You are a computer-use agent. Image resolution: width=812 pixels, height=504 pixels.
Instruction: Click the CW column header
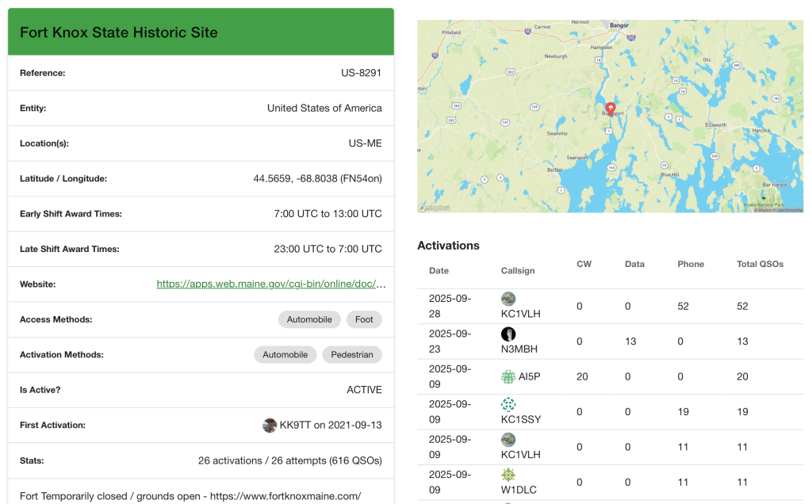584,264
